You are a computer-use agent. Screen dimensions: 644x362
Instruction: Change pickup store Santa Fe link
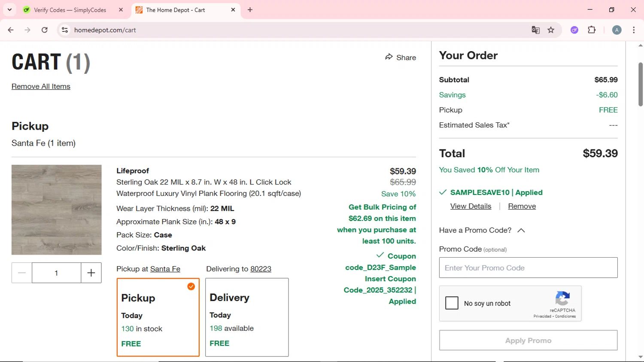pos(165,269)
